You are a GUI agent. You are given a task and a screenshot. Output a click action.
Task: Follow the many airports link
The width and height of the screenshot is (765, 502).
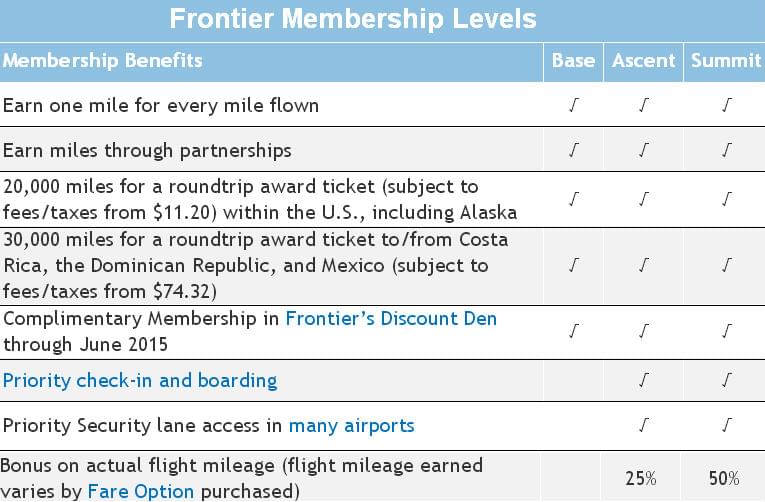(x=352, y=426)
